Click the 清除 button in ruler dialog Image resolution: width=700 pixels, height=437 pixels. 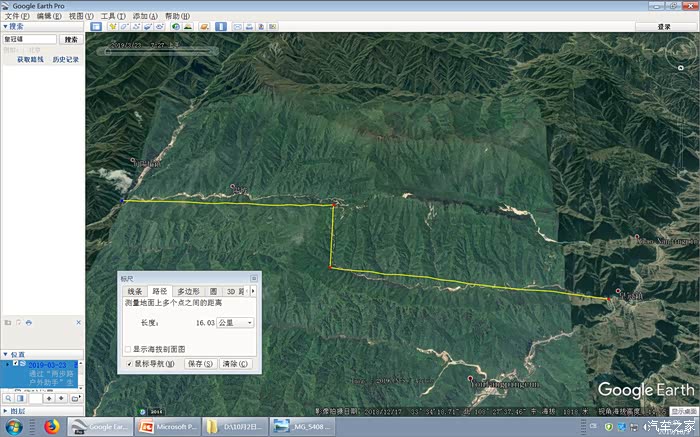click(235, 364)
